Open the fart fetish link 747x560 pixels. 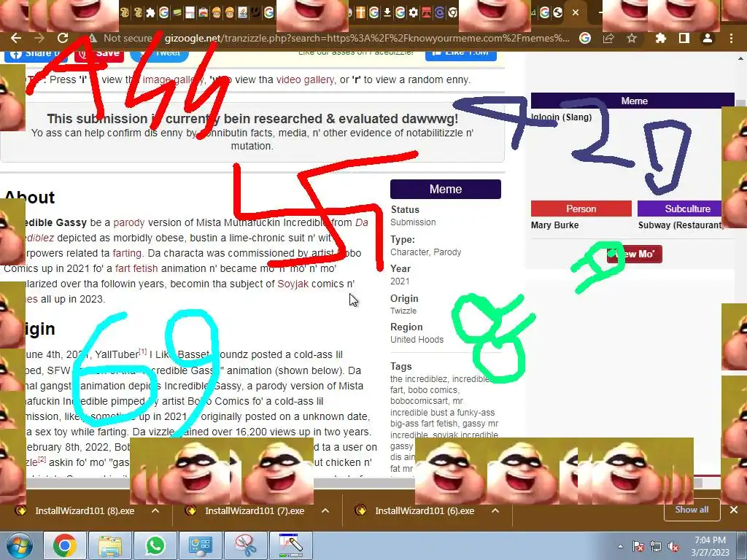(136, 268)
